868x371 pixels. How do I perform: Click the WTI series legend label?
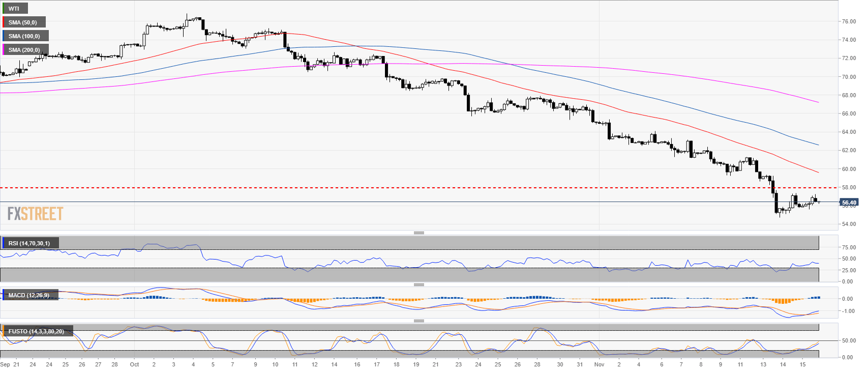coord(15,9)
